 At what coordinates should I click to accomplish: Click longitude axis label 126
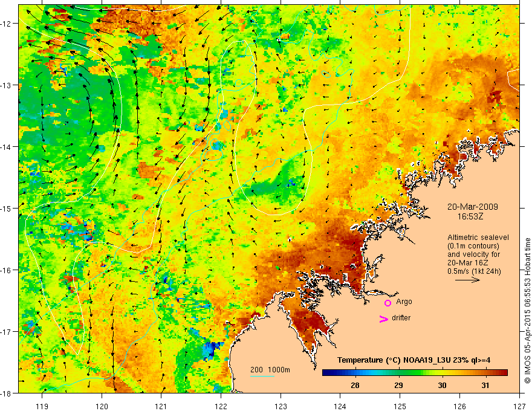coord(459,406)
